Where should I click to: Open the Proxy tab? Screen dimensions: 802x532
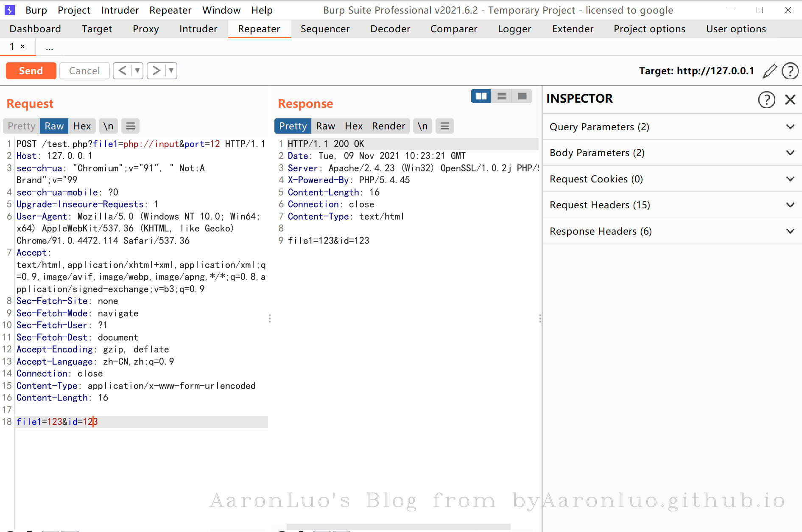[145, 29]
